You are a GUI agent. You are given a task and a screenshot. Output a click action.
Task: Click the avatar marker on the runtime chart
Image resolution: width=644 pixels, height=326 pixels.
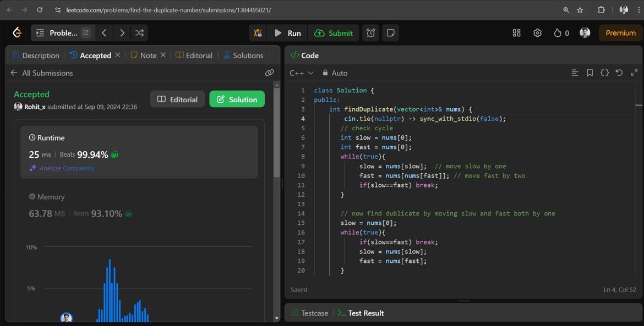[x=67, y=317]
